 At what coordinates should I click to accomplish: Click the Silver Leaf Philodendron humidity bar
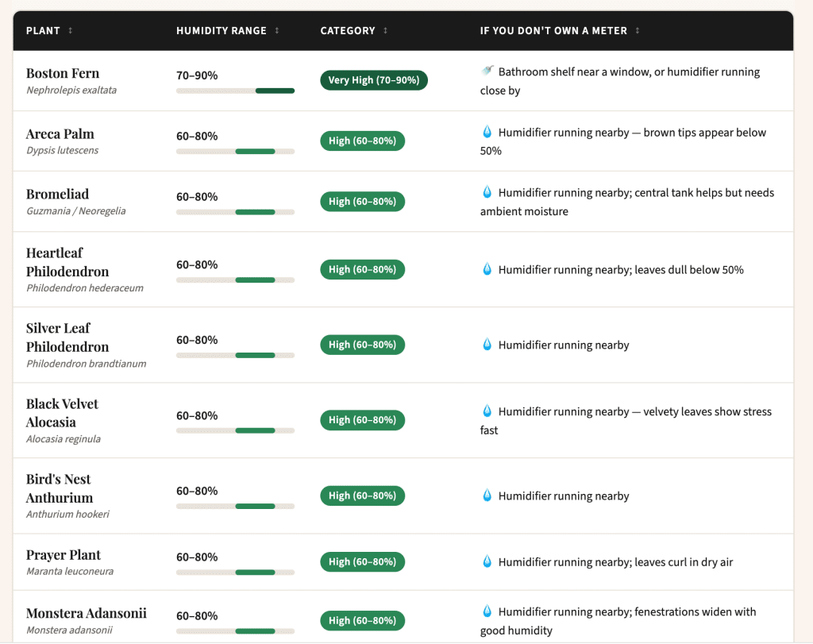tap(235, 355)
